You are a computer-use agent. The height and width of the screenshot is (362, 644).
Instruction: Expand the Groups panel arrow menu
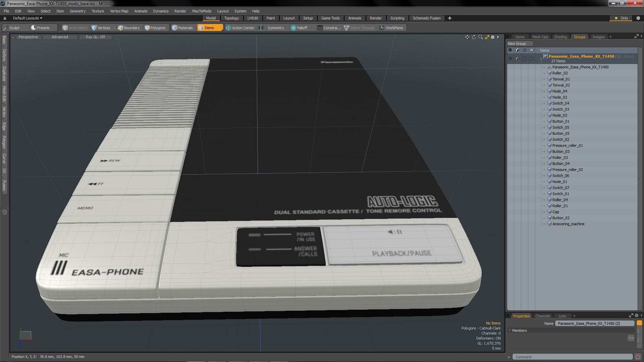(641, 36)
